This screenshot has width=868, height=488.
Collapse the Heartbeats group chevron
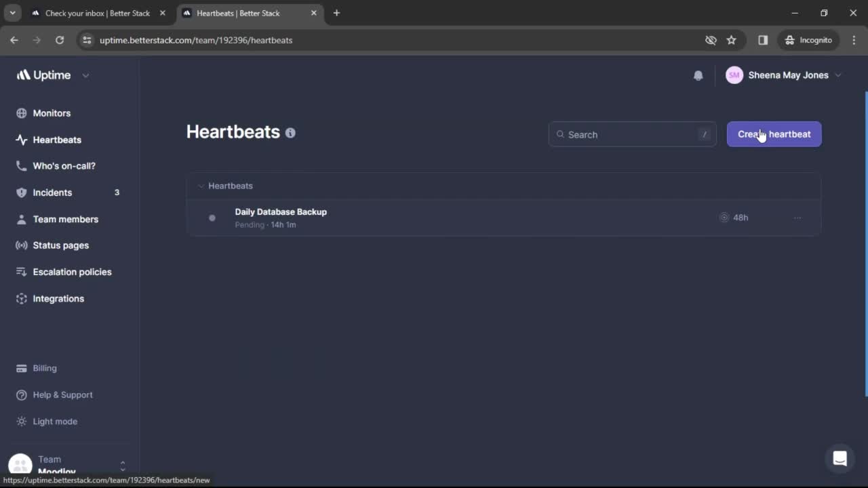click(x=201, y=186)
